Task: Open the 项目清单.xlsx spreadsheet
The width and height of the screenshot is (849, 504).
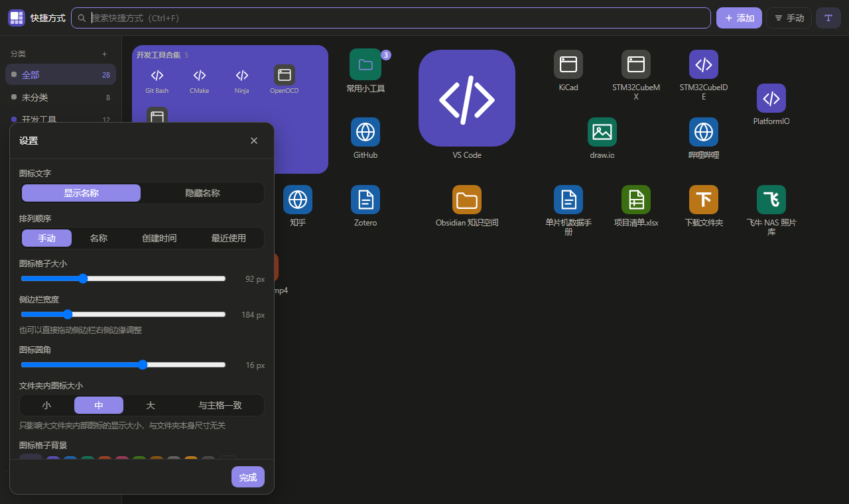Action: (636, 206)
